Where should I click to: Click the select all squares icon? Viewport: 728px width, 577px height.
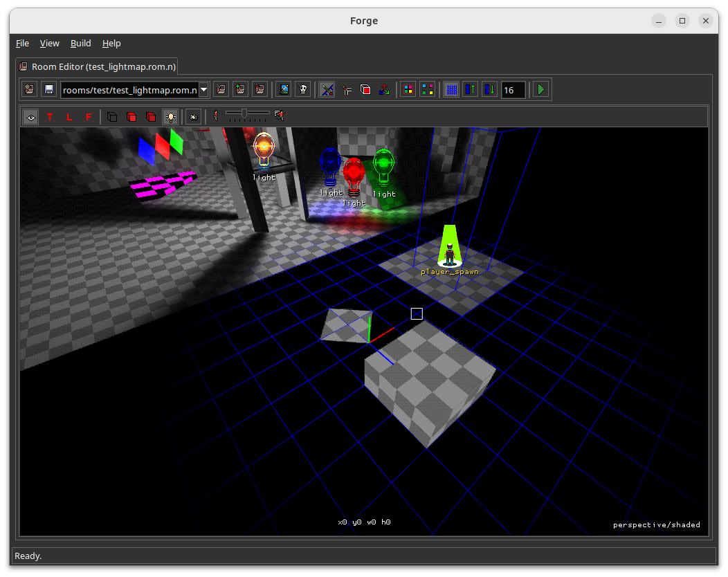point(408,89)
